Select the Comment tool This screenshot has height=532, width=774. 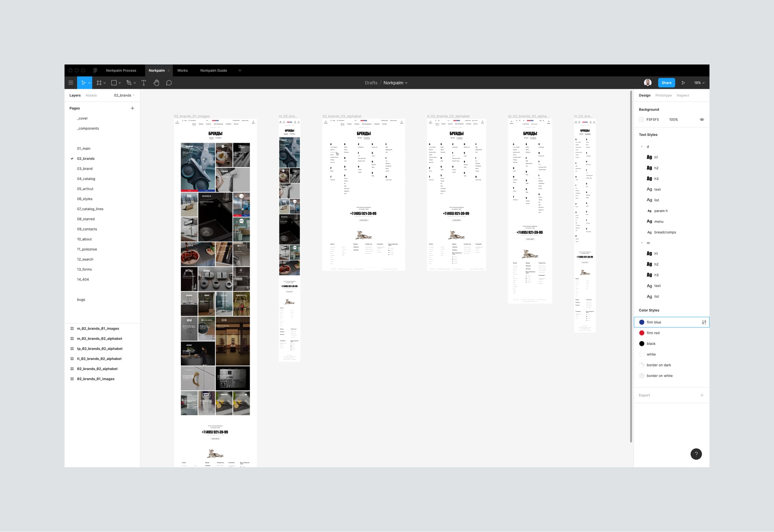(x=169, y=83)
